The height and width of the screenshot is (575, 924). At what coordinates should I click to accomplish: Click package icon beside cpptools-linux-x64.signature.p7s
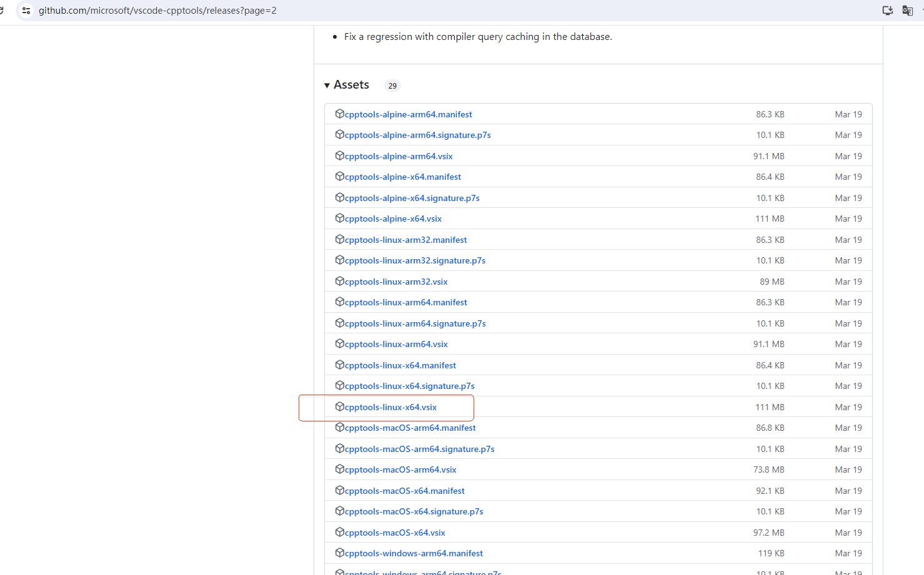(x=340, y=385)
